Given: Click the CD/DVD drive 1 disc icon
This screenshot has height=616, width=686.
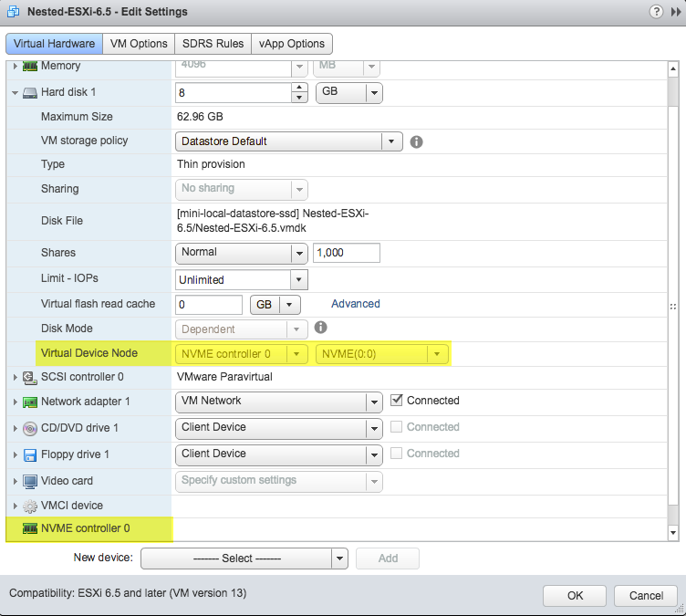Looking at the screenshot, I should (x=29, y=428).
